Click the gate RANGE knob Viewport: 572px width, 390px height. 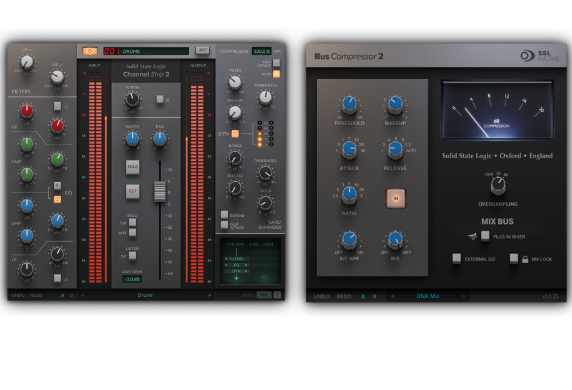click(235, 158)
